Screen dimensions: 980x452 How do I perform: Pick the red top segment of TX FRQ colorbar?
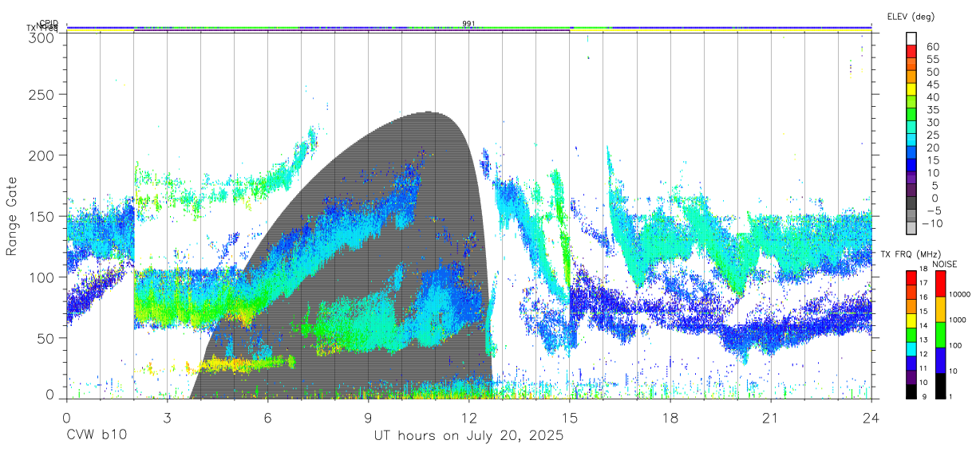(911, 277)
